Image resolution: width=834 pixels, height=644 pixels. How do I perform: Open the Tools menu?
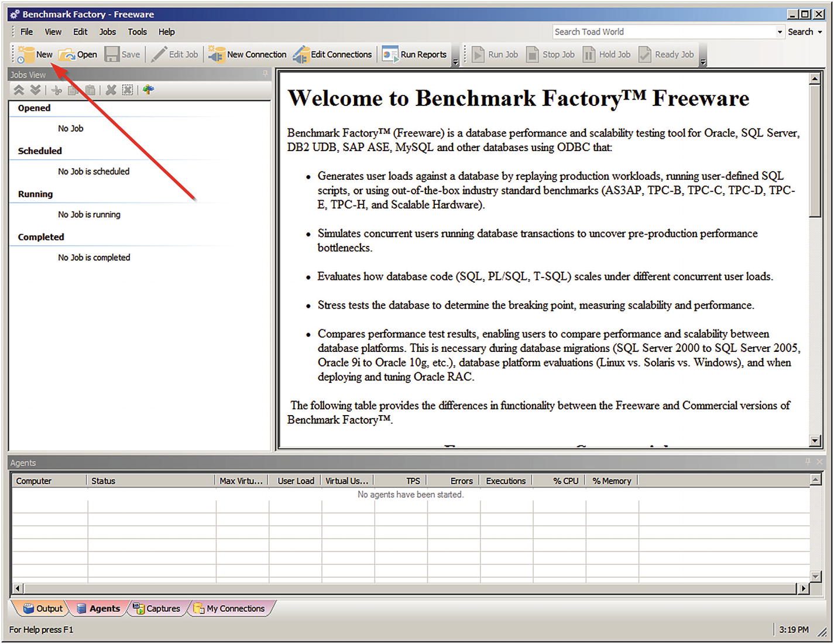click(x=138, y=32)
